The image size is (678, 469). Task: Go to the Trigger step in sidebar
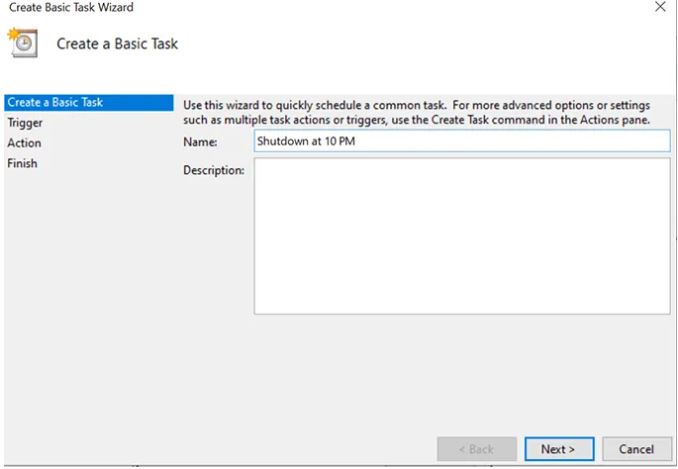click(x=25, y=123)
